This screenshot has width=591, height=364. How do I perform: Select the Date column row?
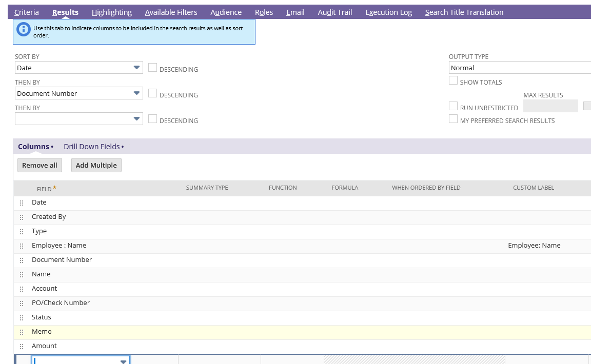point(302,203)
